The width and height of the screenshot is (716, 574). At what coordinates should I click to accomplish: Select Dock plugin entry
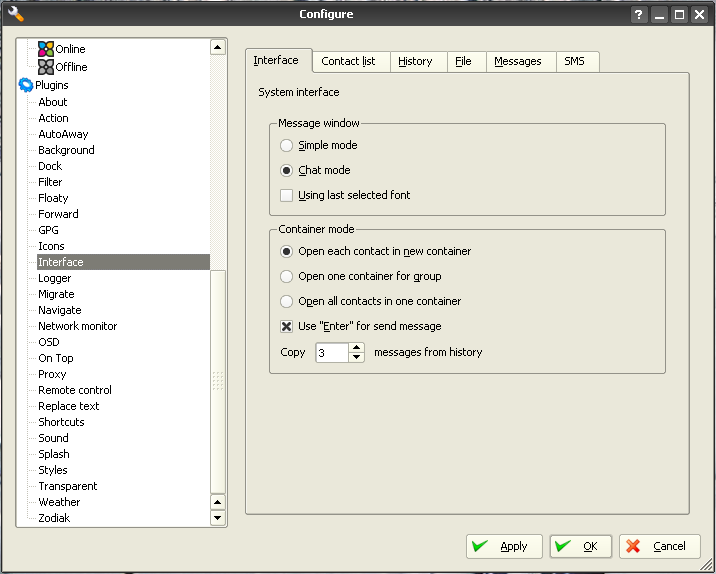click(x=50, y=166)
